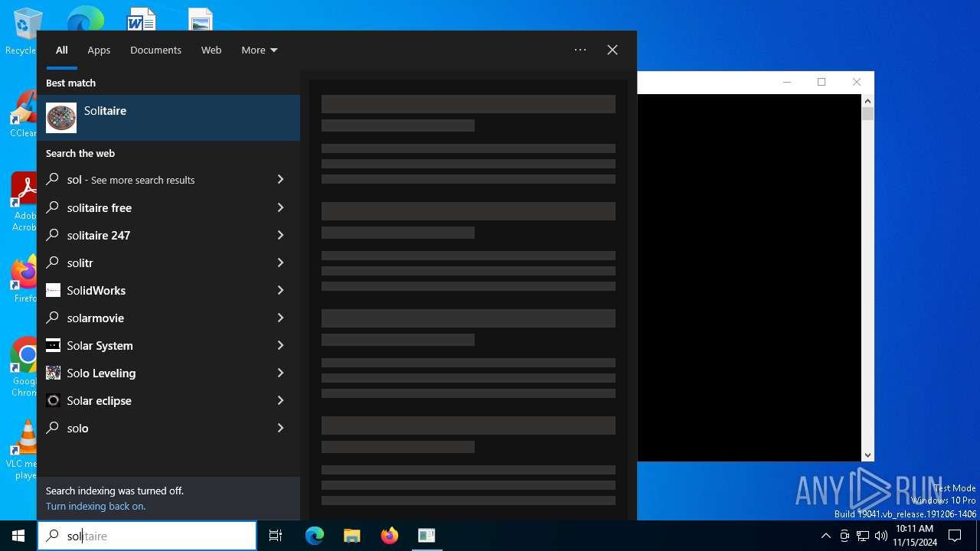Select the image file desktop icon
This screenshot has width=980, height=551.
(201, 18)
